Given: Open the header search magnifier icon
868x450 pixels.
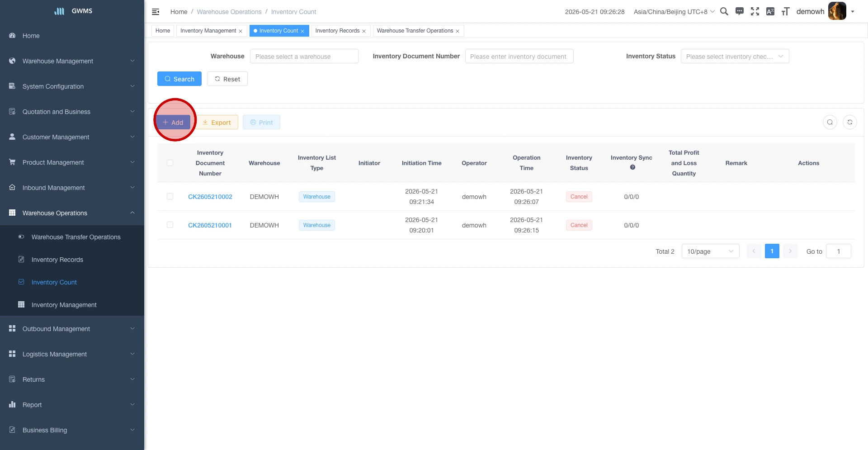Looking at the screenshot, I should tap(724, 11).
